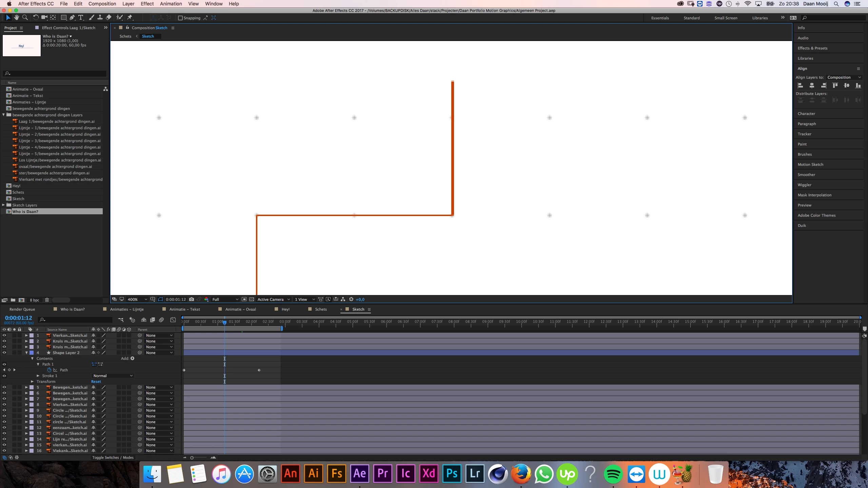Select the Rotation tool
The image size is (868, 488).
pyautogui.click(x=35, y=18)
